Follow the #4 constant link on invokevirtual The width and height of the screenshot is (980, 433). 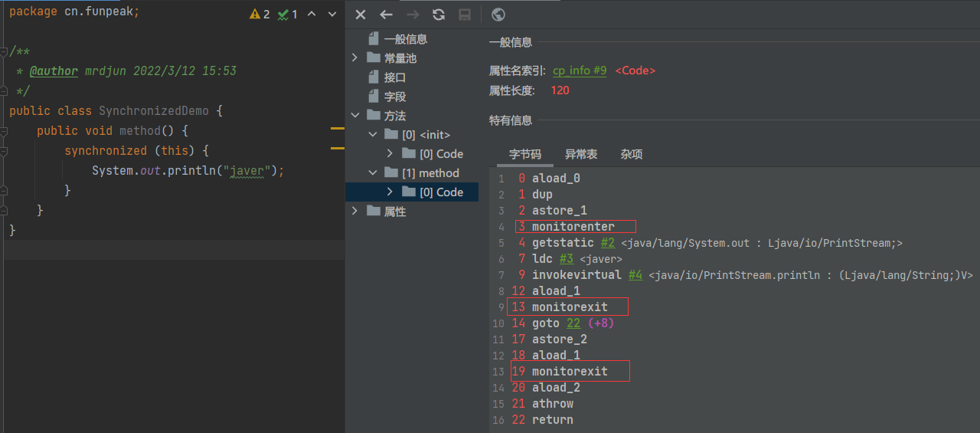(635, 275)
